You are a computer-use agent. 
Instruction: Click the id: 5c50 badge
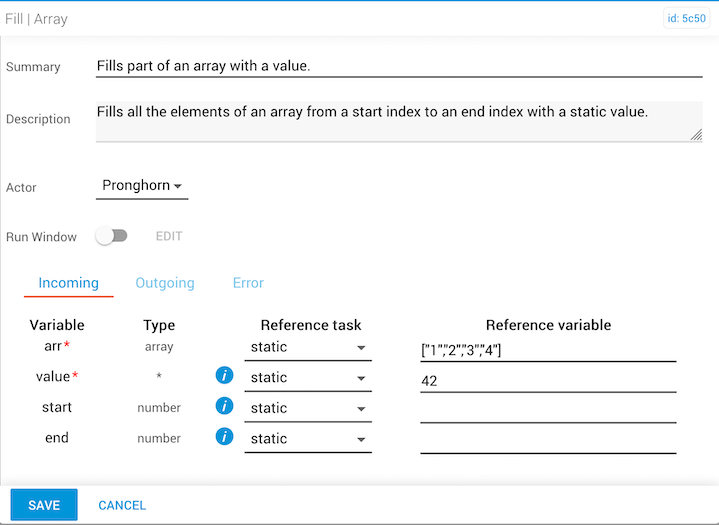(686, 19)
